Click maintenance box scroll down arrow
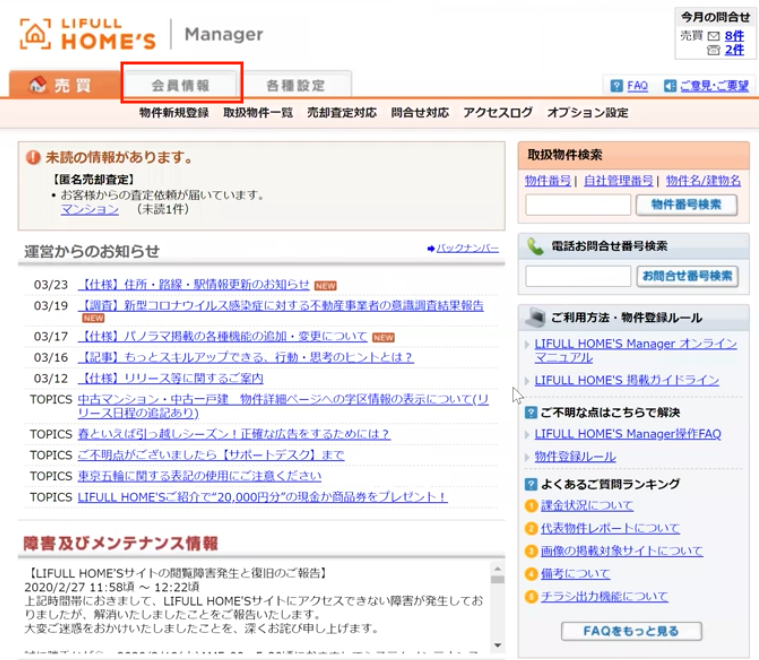Image resolution: width=759 pixels, height=660 pixels. coord(497,645)
